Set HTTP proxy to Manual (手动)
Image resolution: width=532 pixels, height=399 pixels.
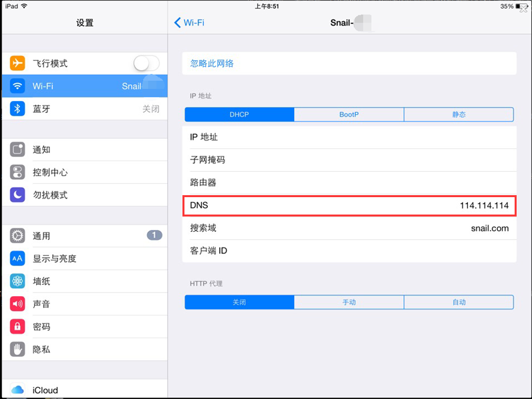pos(349,302)
